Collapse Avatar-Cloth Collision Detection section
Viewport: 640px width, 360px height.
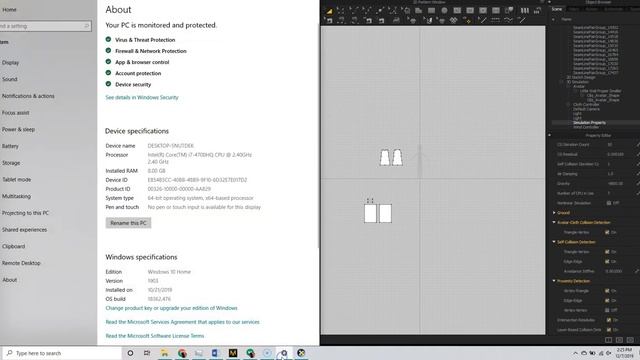pos(554,222)
